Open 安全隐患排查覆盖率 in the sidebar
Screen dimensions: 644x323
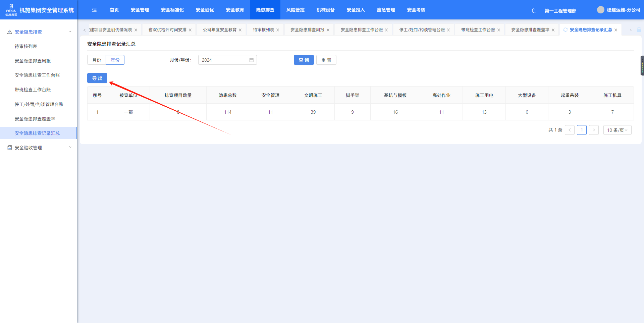coord(35,119)
